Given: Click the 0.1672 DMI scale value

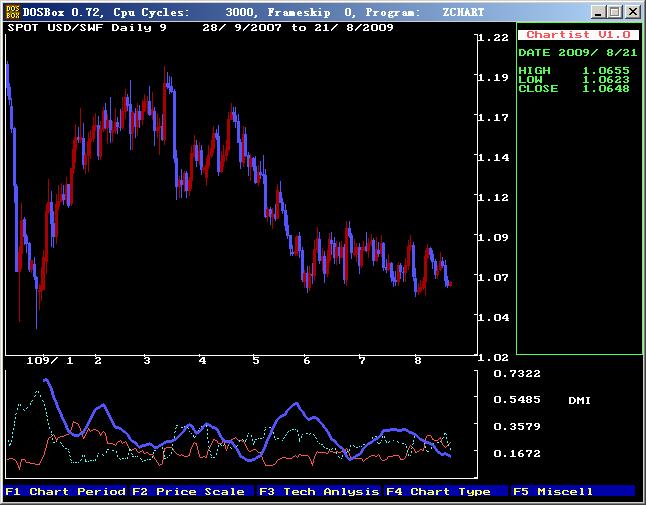Looking at the screenshot, I should click(x=517, y=454).
